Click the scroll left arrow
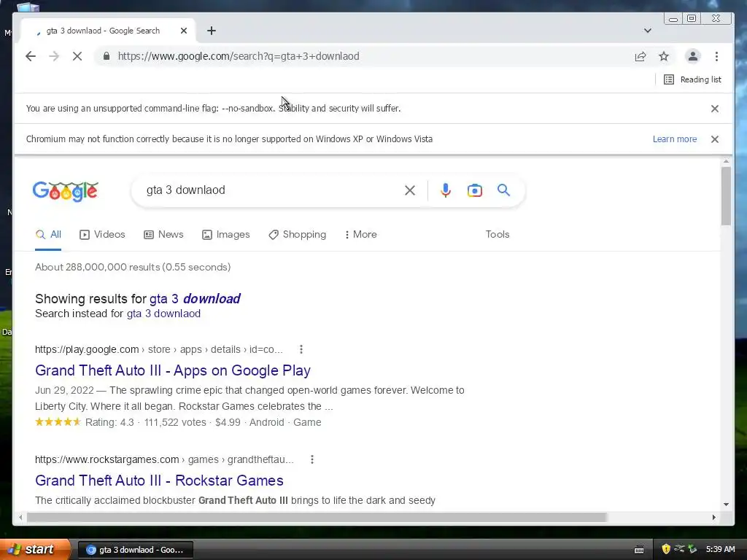Viewport: 747px width, 560px height. click(x=20, y=517)
